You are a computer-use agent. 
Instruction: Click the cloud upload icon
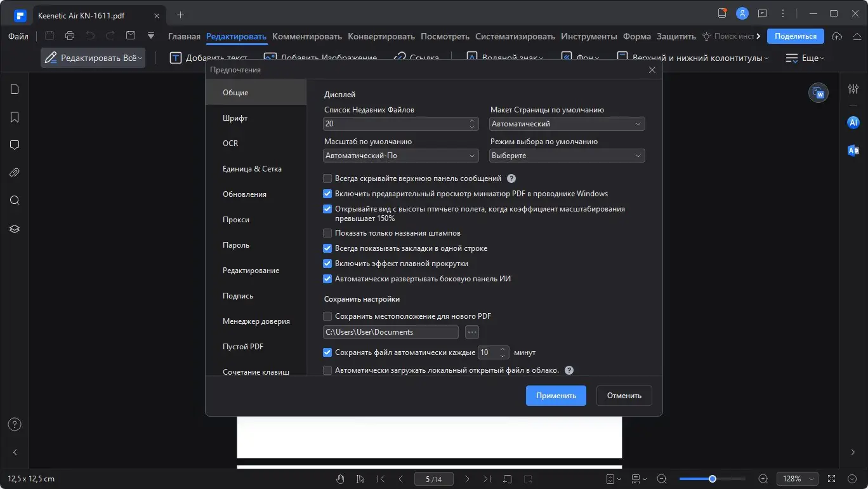[837, 36]
